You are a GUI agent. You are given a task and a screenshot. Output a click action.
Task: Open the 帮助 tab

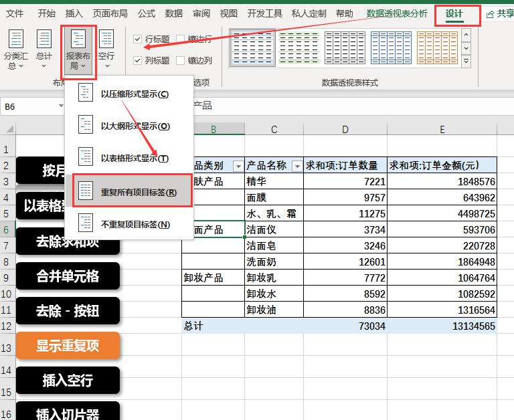pyautogui.click(x=345, y=14)
